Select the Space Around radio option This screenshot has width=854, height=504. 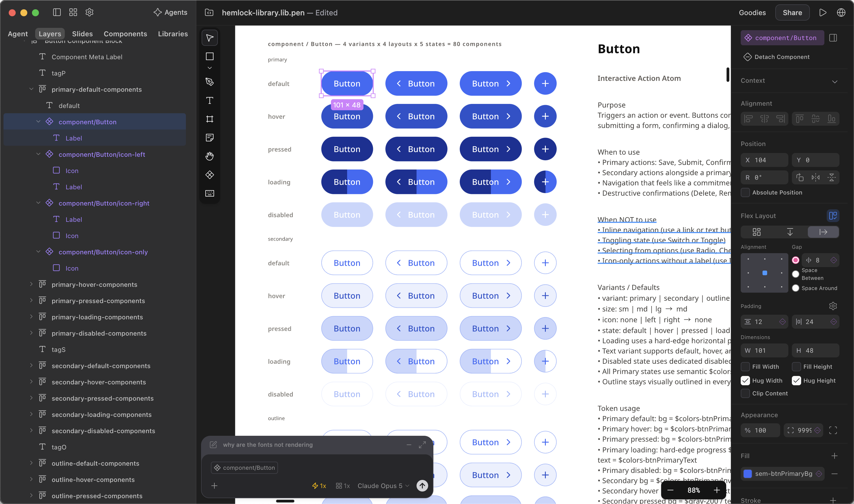point(796,288)
